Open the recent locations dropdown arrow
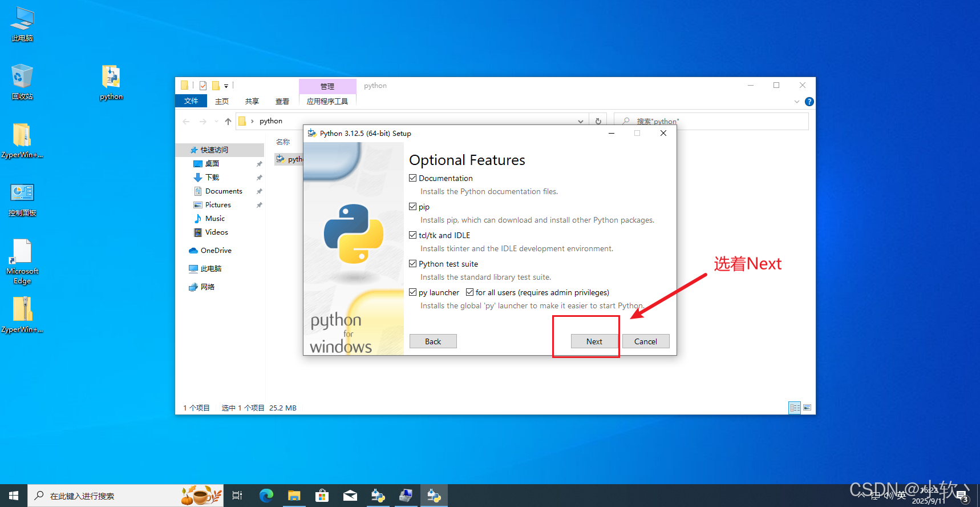This screenshot has height=507, width=980. coord(216,121)
